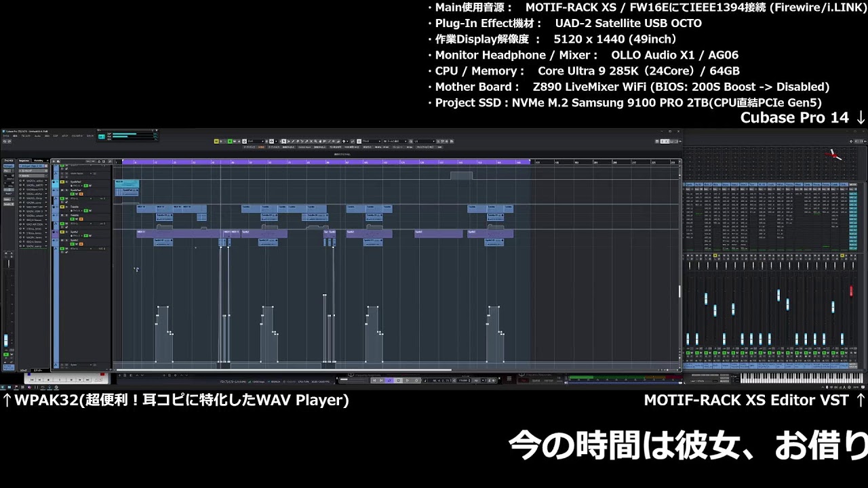The height and width of the screenshot is (488, 868).
Task: Click the red mixer channel fader
Action: [x=851, y=291]
